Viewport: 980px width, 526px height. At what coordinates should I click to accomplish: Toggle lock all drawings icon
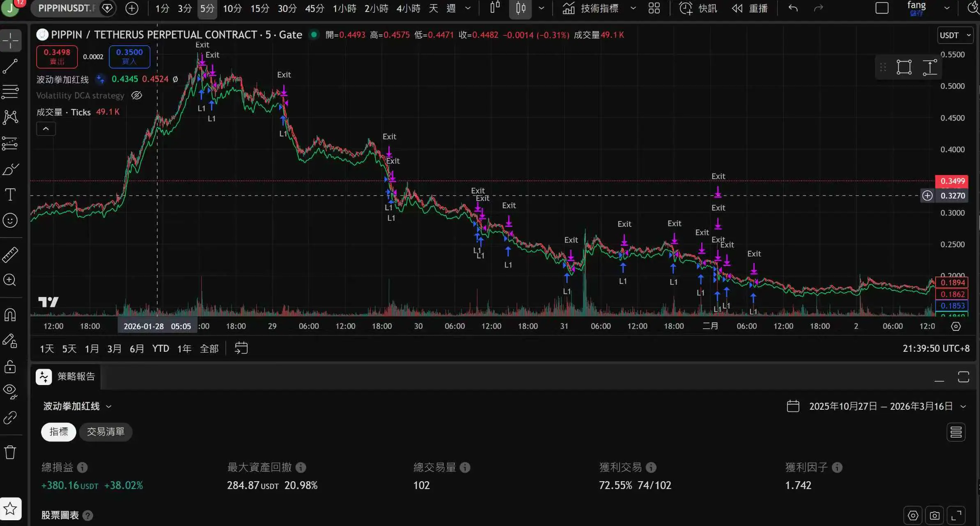[x=10, y=366]
